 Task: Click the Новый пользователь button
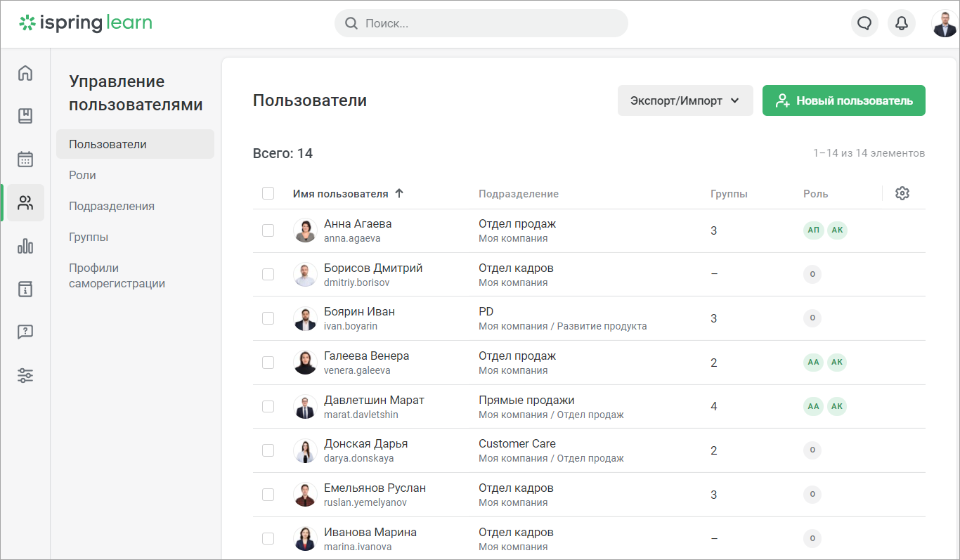tap(844, 100)
